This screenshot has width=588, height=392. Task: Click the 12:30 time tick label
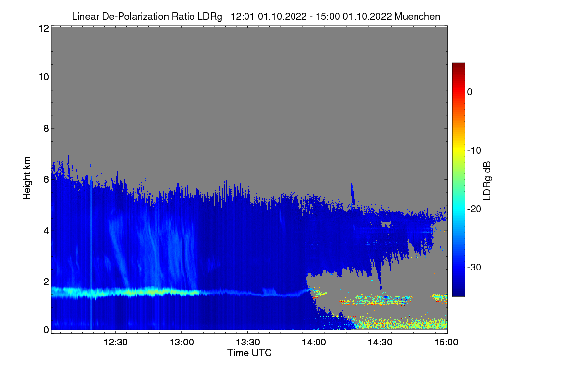[116, 342]
